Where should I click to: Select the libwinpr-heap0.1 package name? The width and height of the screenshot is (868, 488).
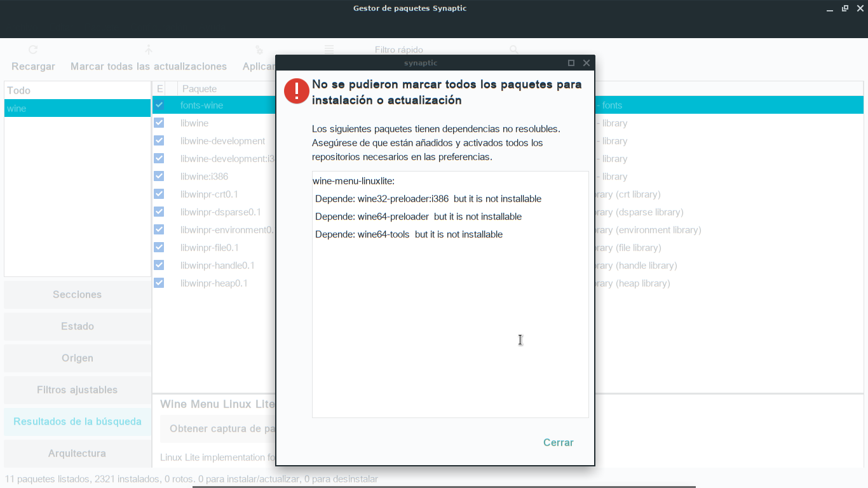click(214, 283)
